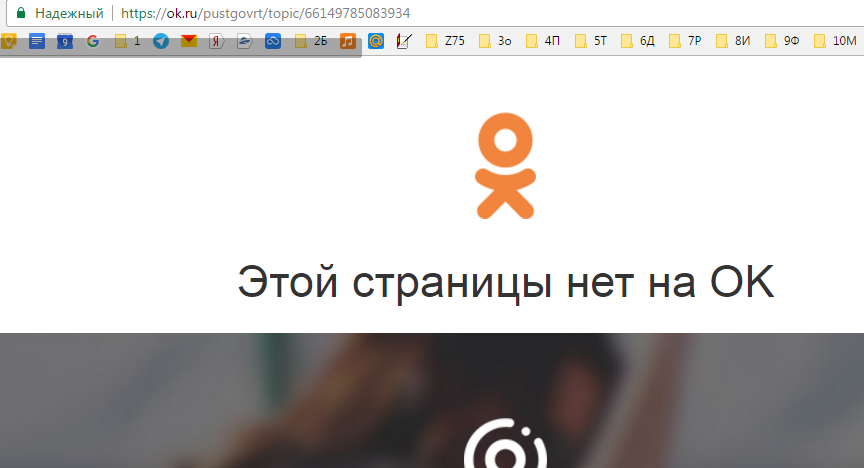The height and width of the screenshot is (468, 864).
Task: Click the green secure lock icon
Action: (21, 13)
